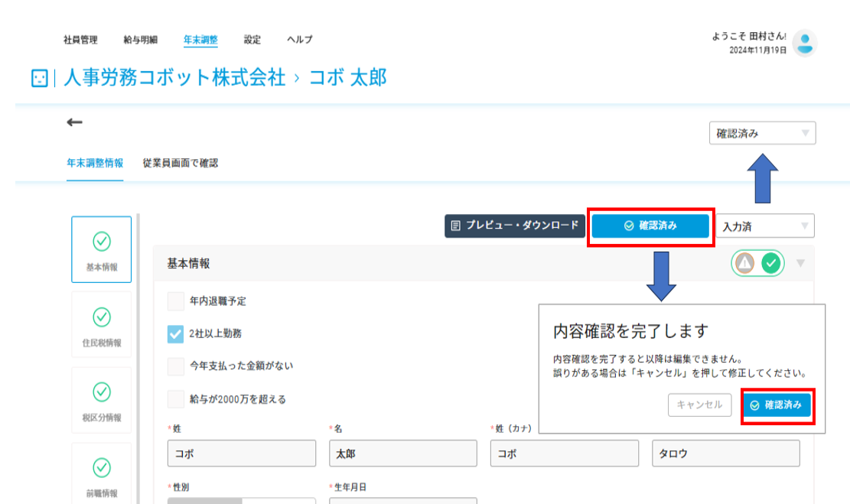Go to 住民税情報 sidebar step
This screenshot has width=850, height=504.
(101, 324)
